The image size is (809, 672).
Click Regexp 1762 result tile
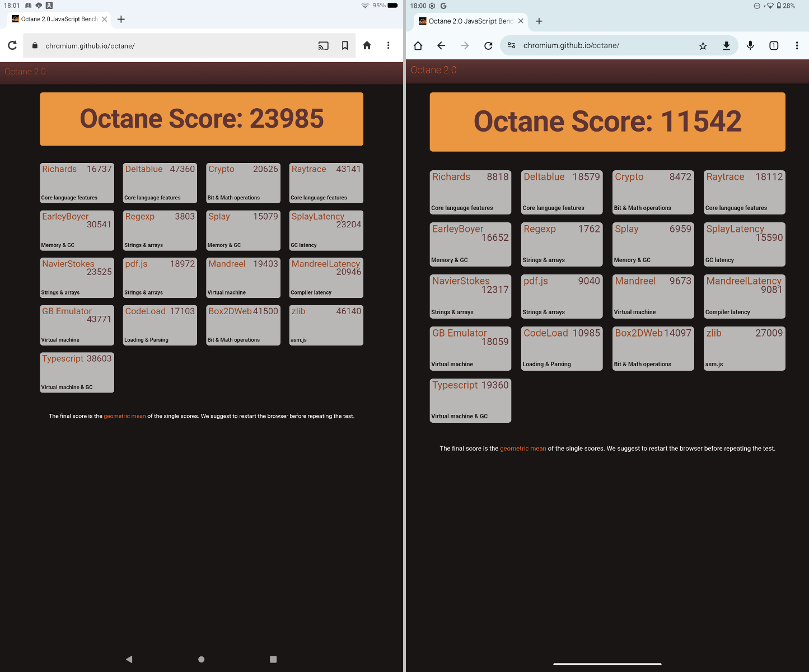coord(562,244)
